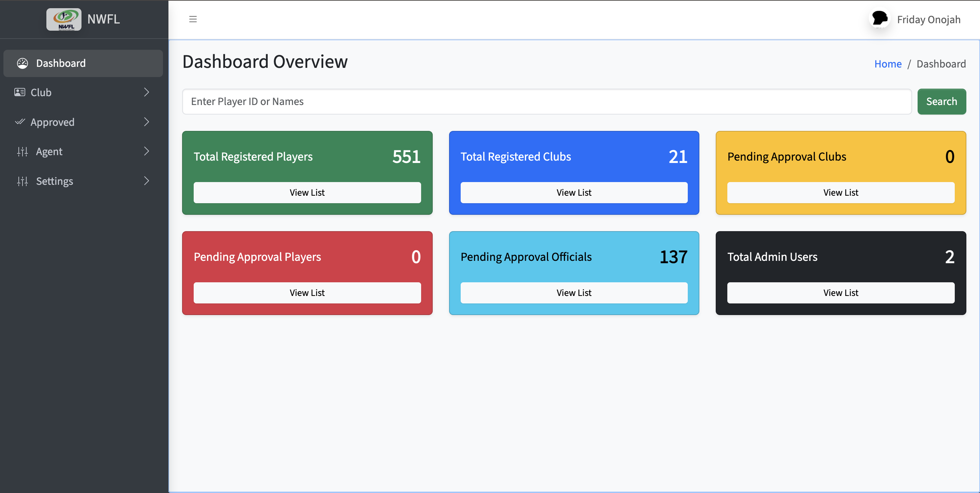
Task: Click the NWFL logo image
Action: pyautogui.click(x=64, y=19)
